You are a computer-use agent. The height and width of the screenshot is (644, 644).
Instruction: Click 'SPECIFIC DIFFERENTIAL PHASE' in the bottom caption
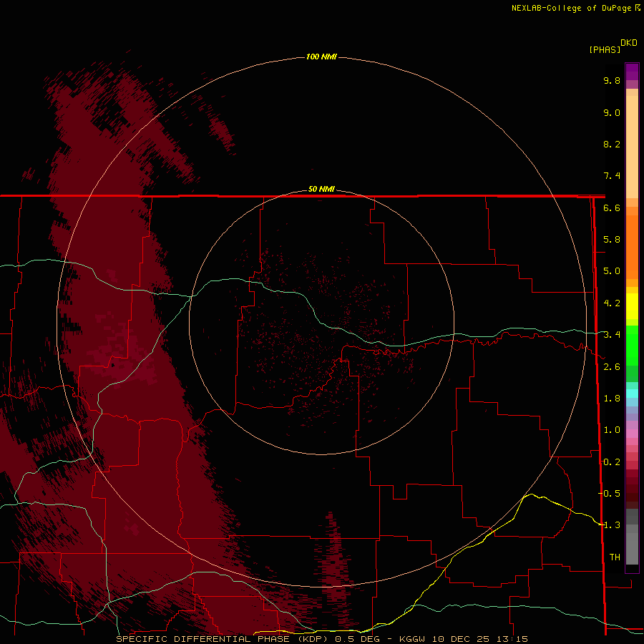[x=203, y=639]
